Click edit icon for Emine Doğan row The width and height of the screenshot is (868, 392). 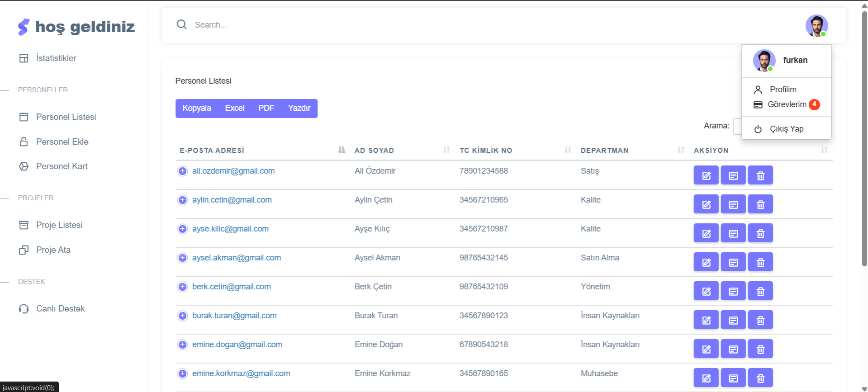[706, 349]
